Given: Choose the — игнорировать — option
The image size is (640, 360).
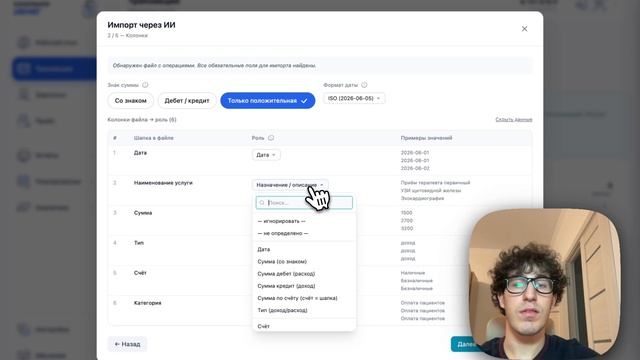Looking at the screenshot, I should [x=282, y=221].
